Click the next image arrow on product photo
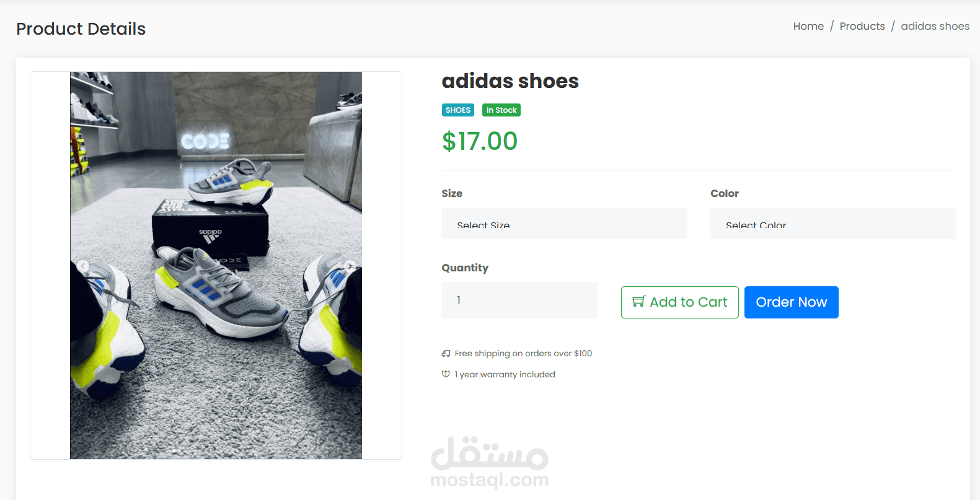The height and width of the screenshot is (500, 980). 349,266
